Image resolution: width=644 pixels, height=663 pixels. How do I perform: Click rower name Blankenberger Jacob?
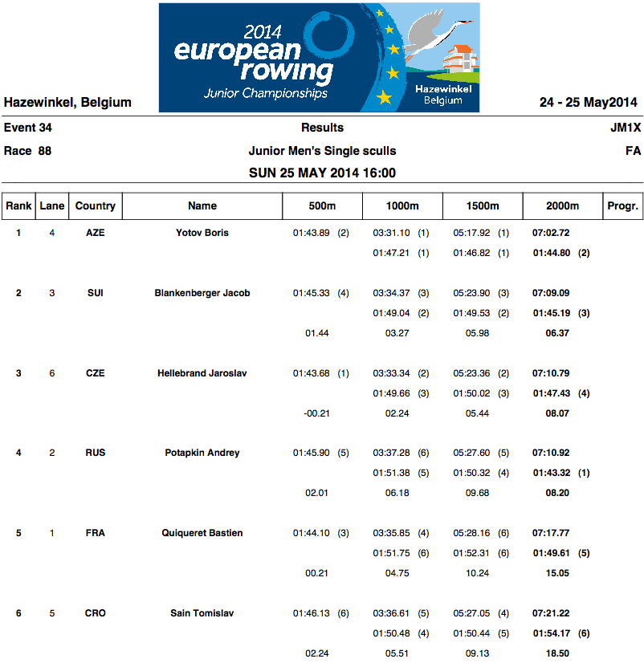click(x=202, y=293)
